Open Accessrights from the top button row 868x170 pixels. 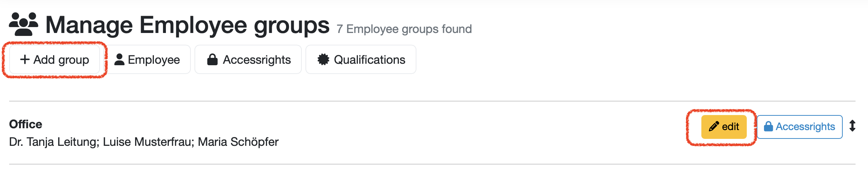(x=248, y=59)
